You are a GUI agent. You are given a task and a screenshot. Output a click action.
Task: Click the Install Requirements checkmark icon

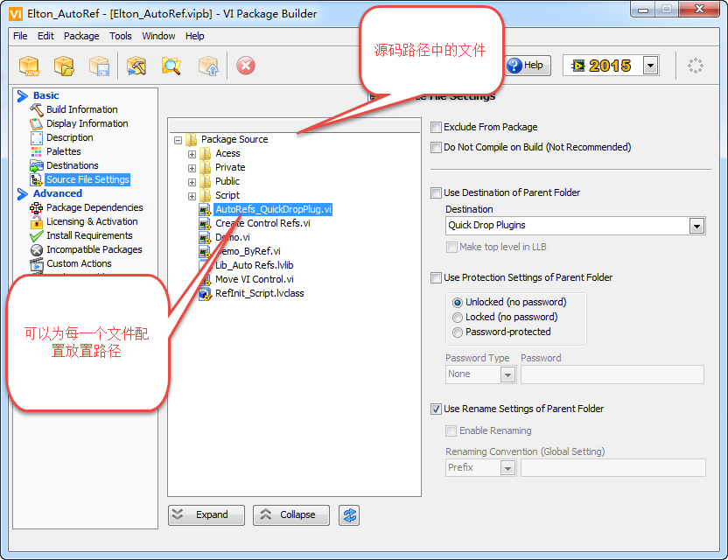pyautogui.click(x=37, y=236)
